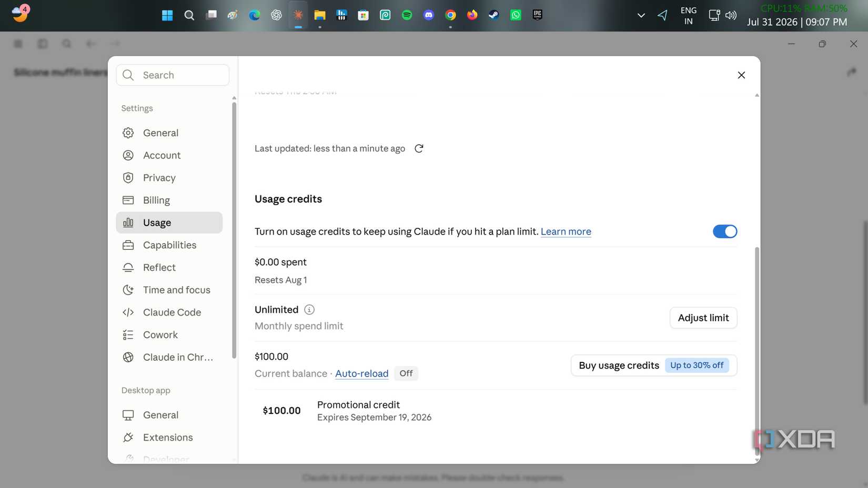This screenshot has height=488, width=868.
Task: Launch Firefox from the taskbar
Action: (472, 15)
